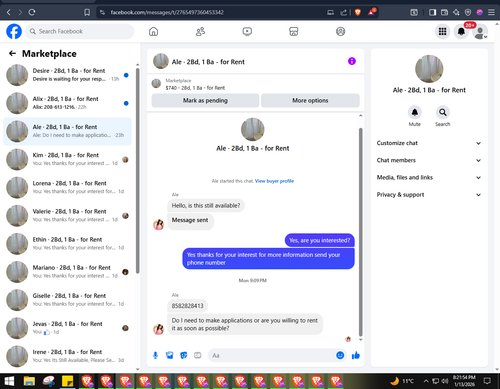Choose a GIF icon in composer
Image resolution: width=500 pixels, height=389 pixels.
click(x=198, y=355)
